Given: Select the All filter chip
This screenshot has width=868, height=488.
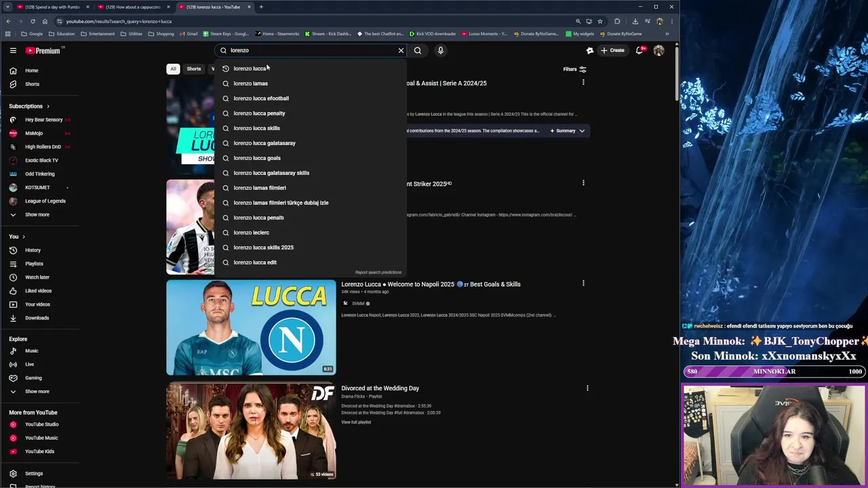Looking at the screenshot, I should click(x=173, y=69).
